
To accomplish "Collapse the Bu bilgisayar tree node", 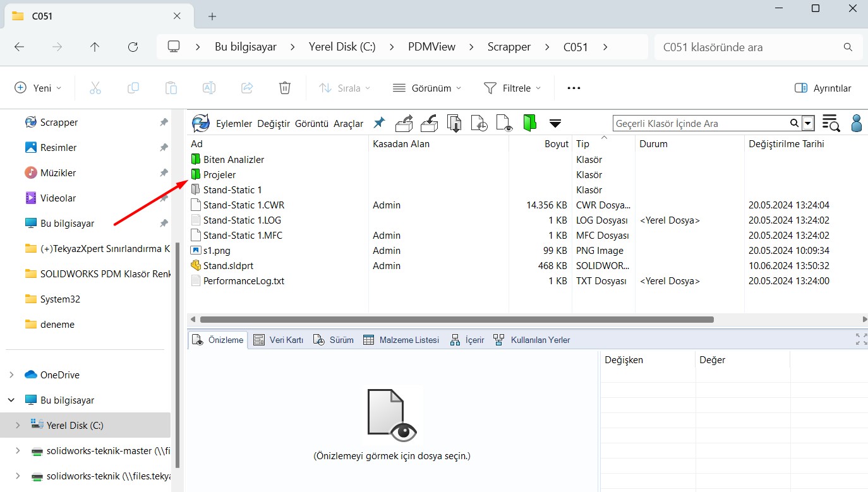I will 11,400.
